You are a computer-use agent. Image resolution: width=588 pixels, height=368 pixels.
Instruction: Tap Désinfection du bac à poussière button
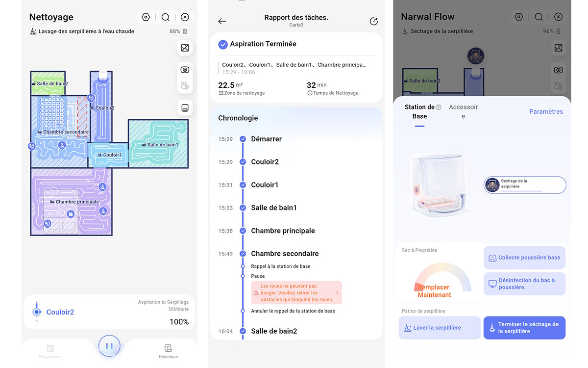pos(524,284)
